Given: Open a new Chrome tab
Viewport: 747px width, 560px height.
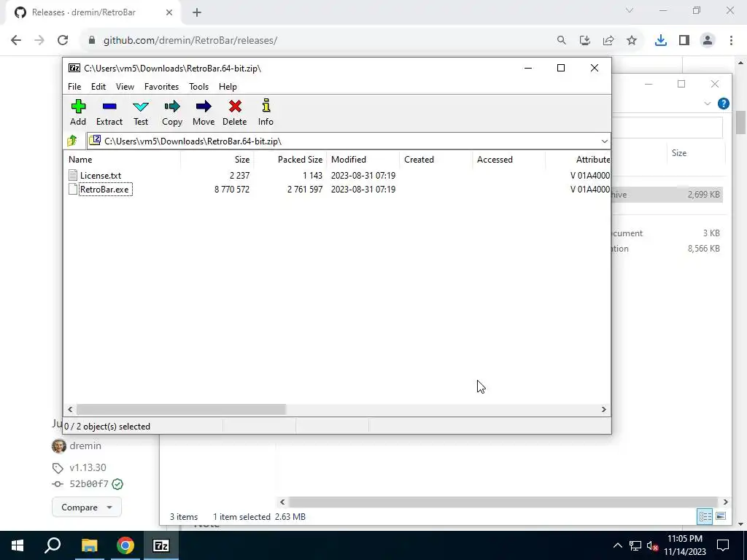Looking at the screenshot, I should tap(197, 13).
